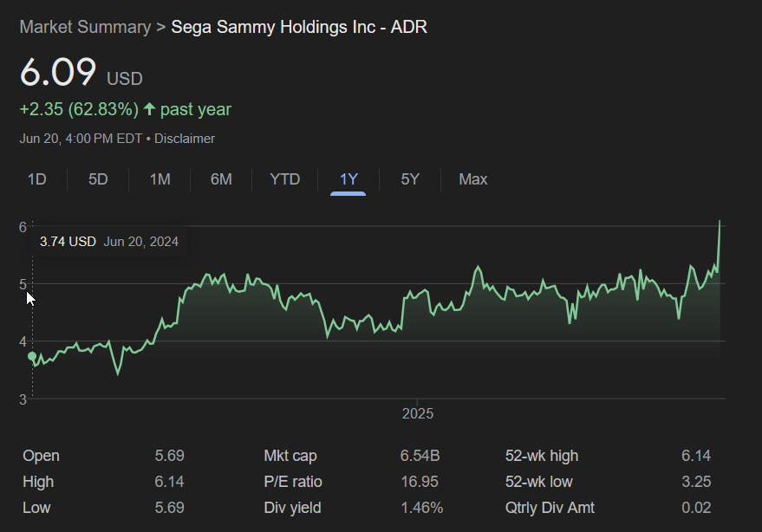762x532 pixels.
Task: Click the Mkt cap value 6.54B
Action: 420,456
